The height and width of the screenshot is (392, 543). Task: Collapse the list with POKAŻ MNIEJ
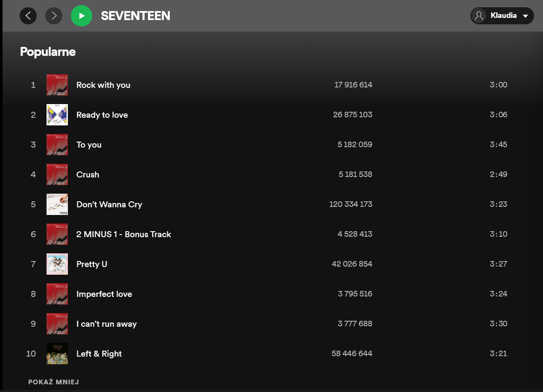click(53, 382)
